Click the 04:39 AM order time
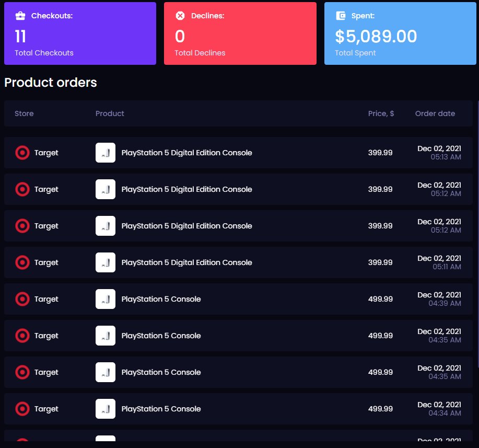The image size is (479, 448). (445, 303)
